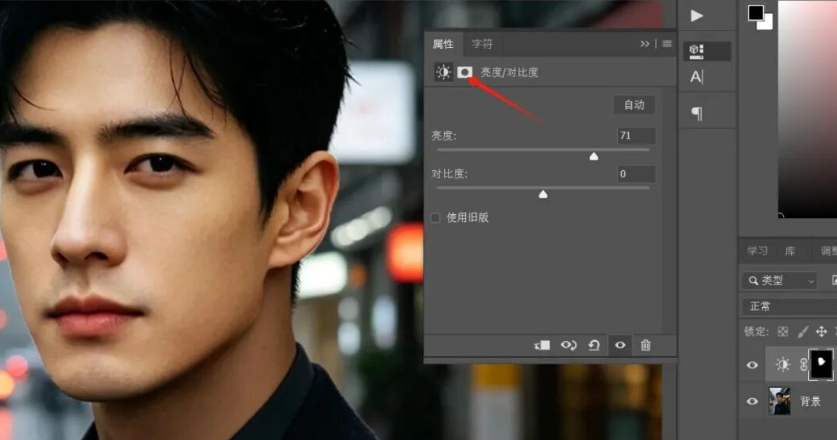837x440 pixels.
Task: Open the Character panel A icon
Action: (697, 77)
